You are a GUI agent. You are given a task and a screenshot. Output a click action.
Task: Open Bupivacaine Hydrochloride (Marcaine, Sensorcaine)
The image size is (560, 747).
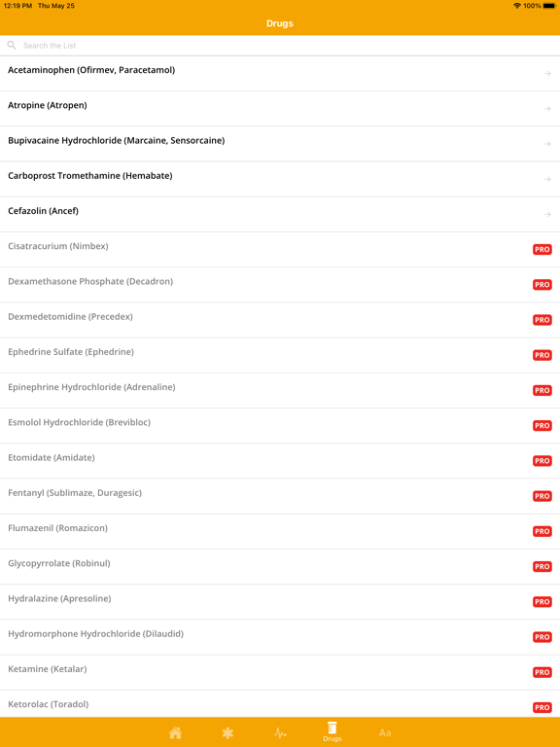pos(280,144)
